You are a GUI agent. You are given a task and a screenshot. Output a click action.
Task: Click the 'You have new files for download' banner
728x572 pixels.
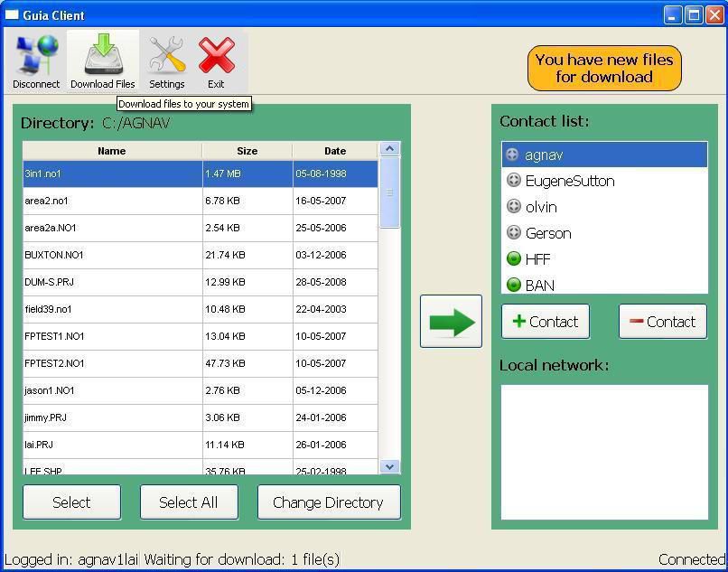(604, 68)
